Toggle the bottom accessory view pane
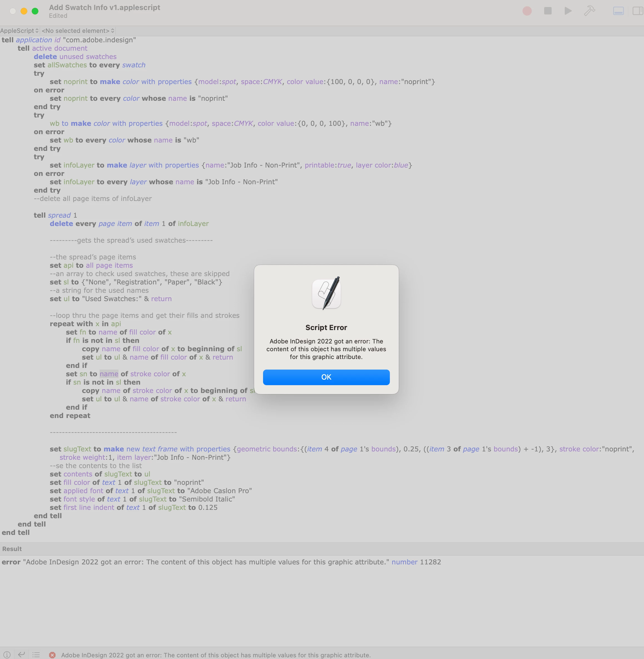This screenshot has height=659, width=644. point(618,11)
